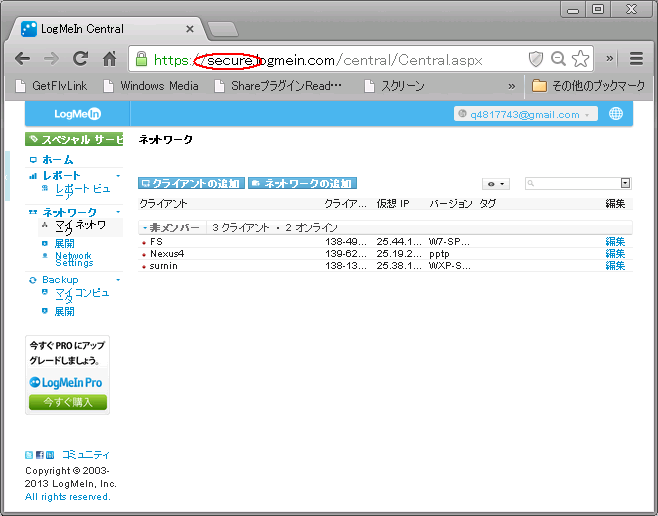Sort by the 仮想 IP column header
The width and height of the screenshot is (658, 516).
(x=393, y=204)
